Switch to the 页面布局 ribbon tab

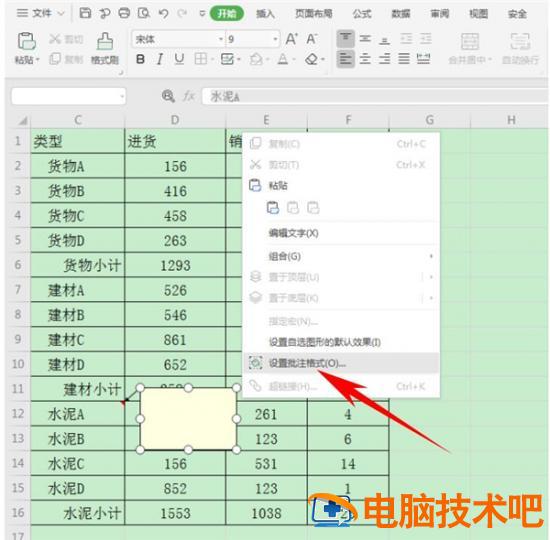pos(314,14)
